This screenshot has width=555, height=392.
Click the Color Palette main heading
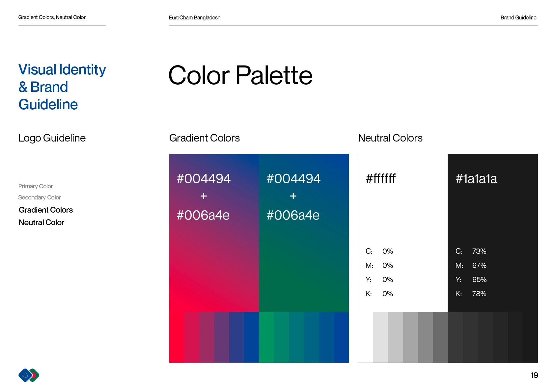click(240, 75)
